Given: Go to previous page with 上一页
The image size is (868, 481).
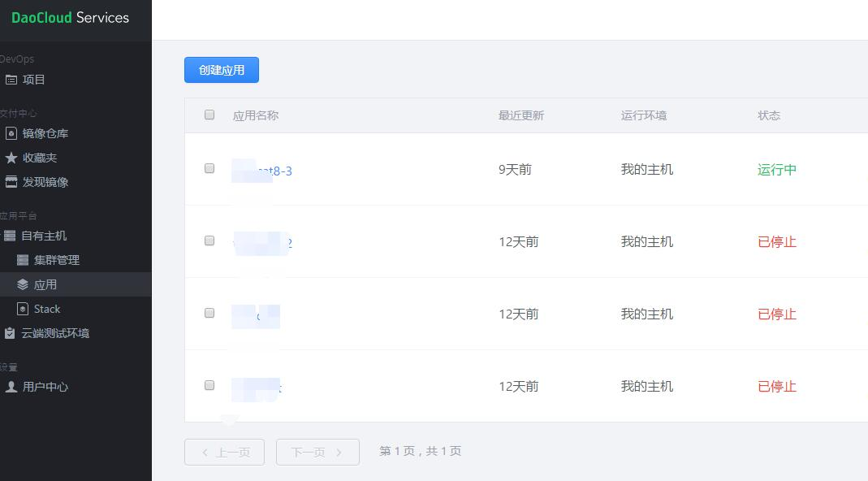Looking at the screenshot, I should [x=224, y=453].
